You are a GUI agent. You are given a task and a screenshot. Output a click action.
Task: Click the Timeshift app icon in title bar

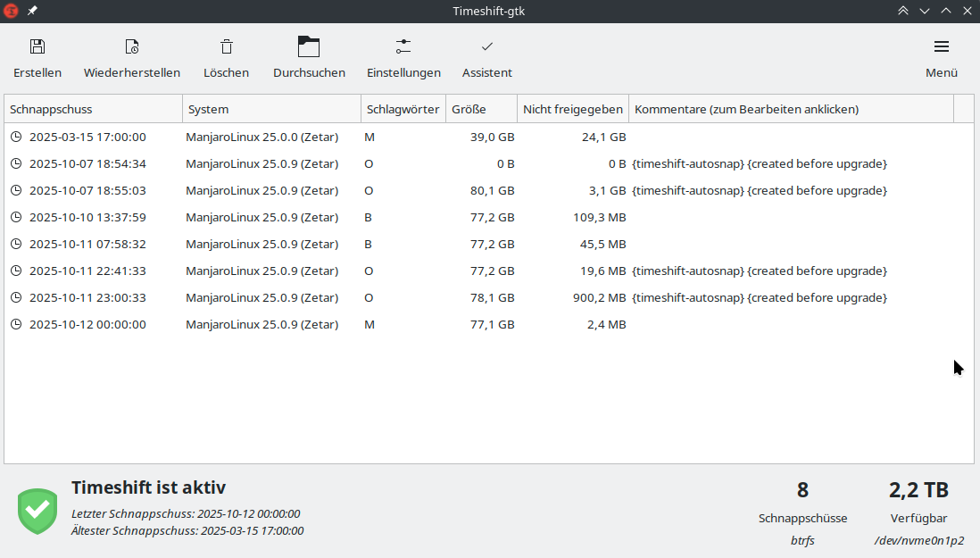coord(11,11)
